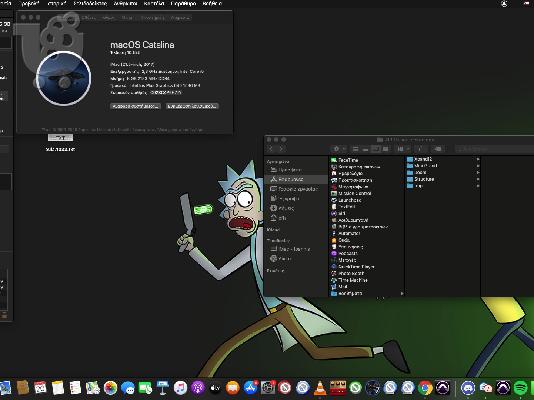Open Spotify from the Dock
This screenshot has width=534, height=400.
(x=520, y=388)
